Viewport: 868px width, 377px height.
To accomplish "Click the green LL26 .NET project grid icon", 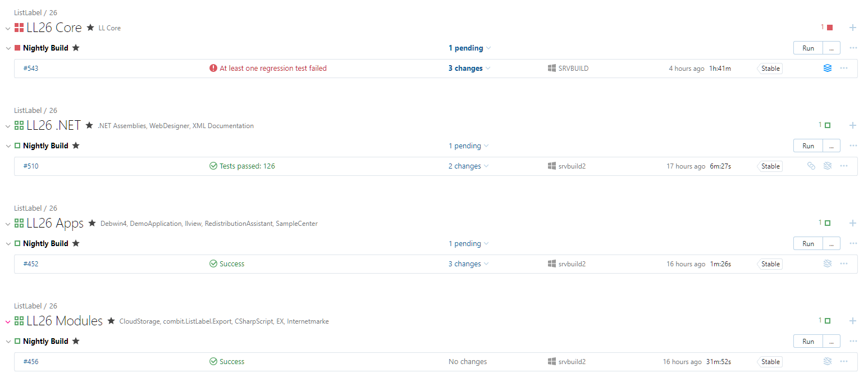I will point(19,125).
